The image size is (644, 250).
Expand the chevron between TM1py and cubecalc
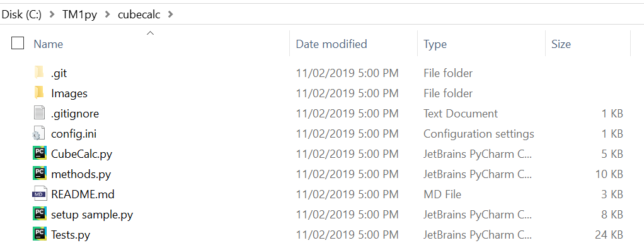[x=107, y=15]
